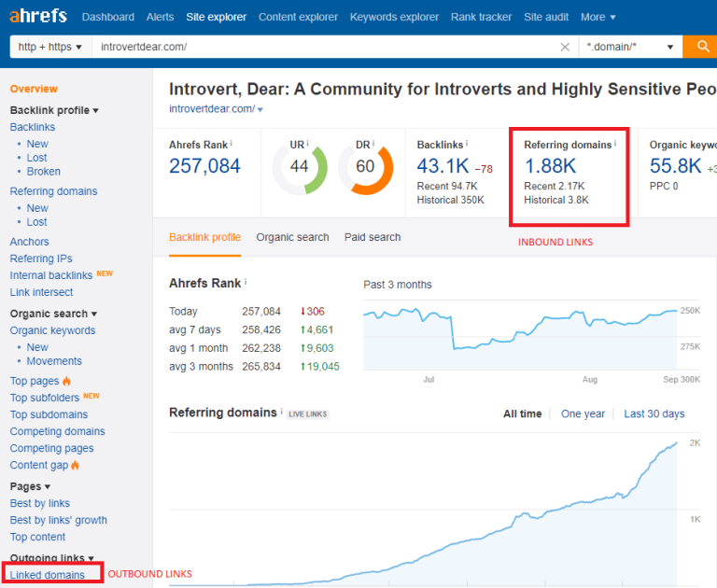Click info icon next to Referring domains metric
Image resolution: width=717 pixels, height=588 pixels.
pyautogui.click(x=615, y=144)
